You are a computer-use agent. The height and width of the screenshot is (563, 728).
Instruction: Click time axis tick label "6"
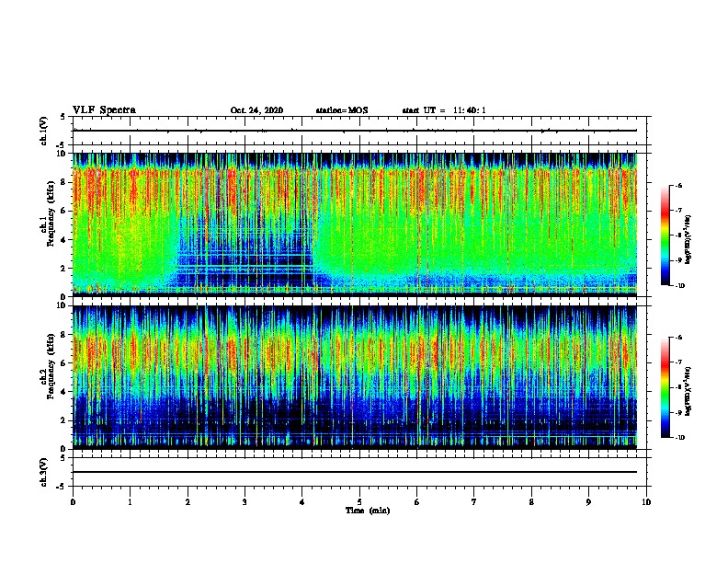[417, 502]
